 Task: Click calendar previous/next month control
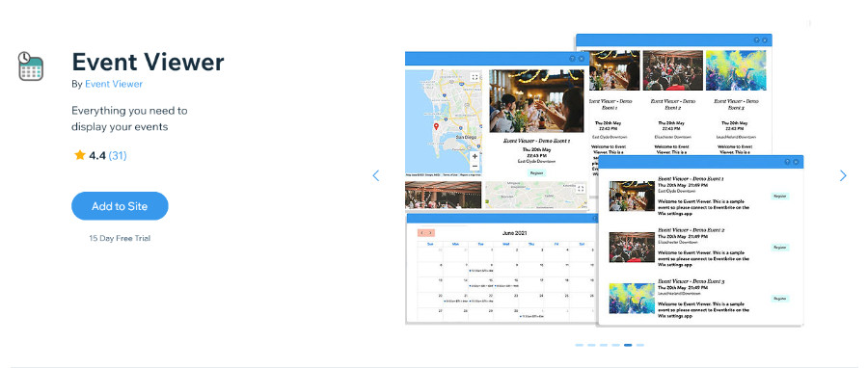pyautogui.click(x=426, y=232)
